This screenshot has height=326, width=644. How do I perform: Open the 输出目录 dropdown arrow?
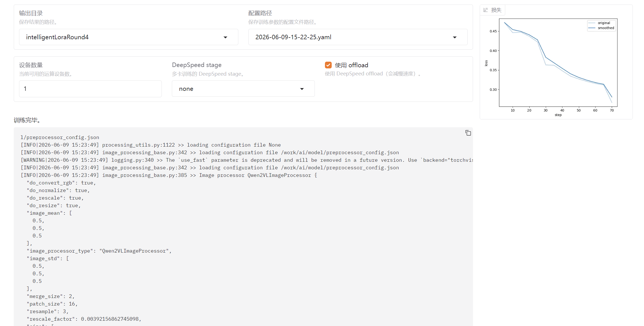tap(225, 37)
